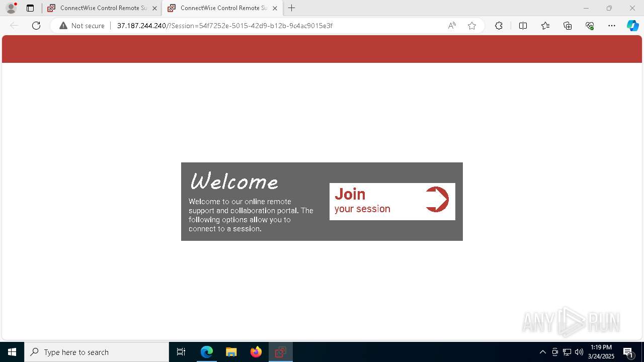Open the clock showing 1:19 PM
Image resolution: width=644 pixels, height=362 pixels.
[x=601, y=352]
